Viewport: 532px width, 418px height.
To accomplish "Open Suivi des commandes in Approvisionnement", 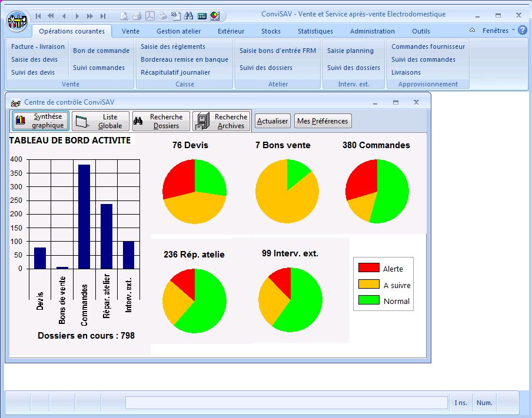I will coord(423,59).
